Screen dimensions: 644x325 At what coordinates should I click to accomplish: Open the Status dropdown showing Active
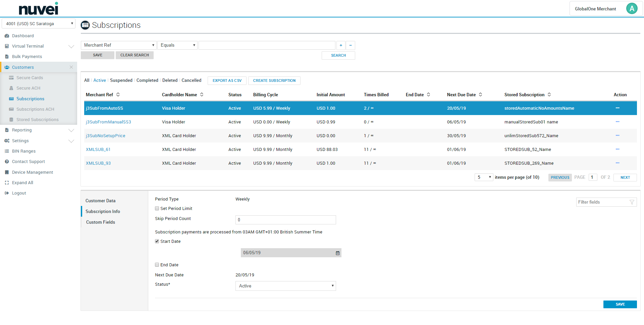[x=285, y=286]
